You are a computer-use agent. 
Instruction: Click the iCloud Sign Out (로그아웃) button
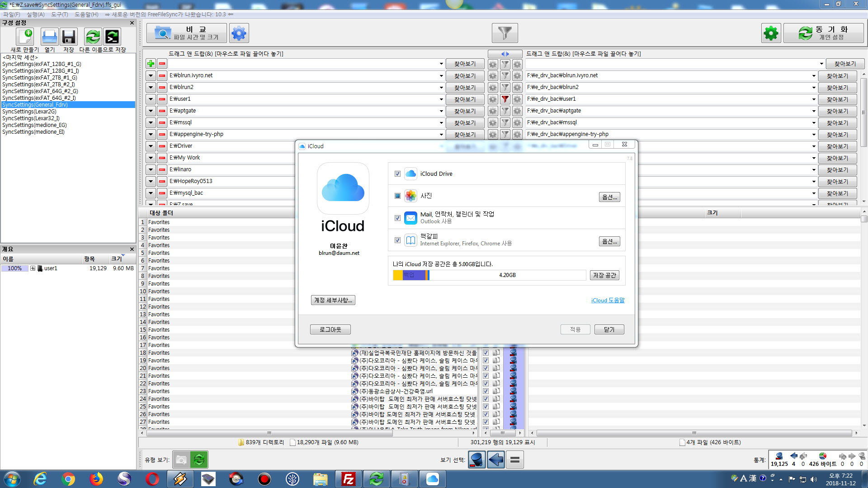tap(330, 329)
